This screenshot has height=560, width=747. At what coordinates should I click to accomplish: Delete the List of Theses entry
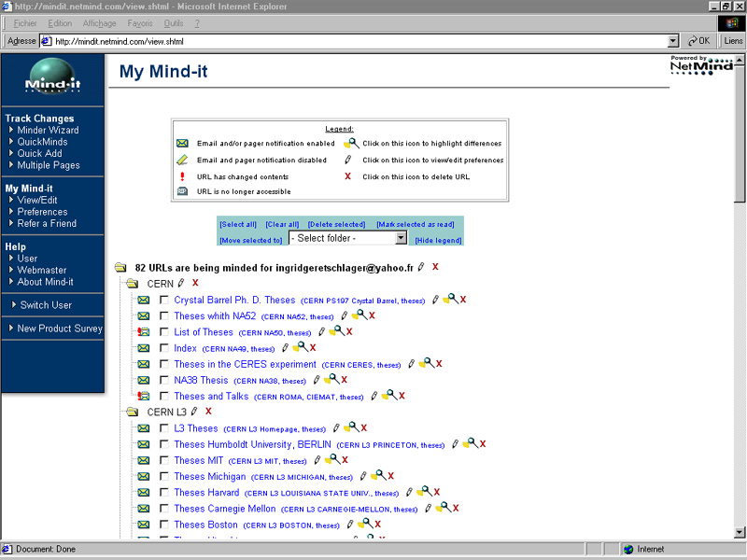349,332
